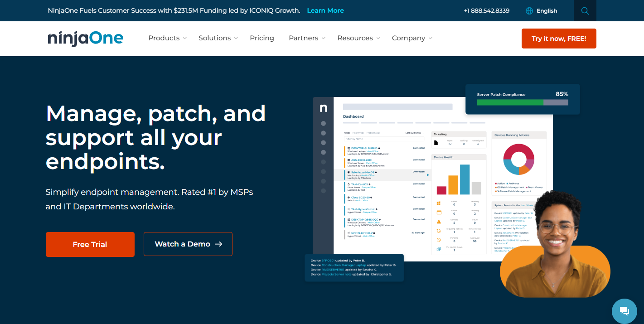Open the English language selector
Viewport: 644px width, 324px height.
click(542, 11)
